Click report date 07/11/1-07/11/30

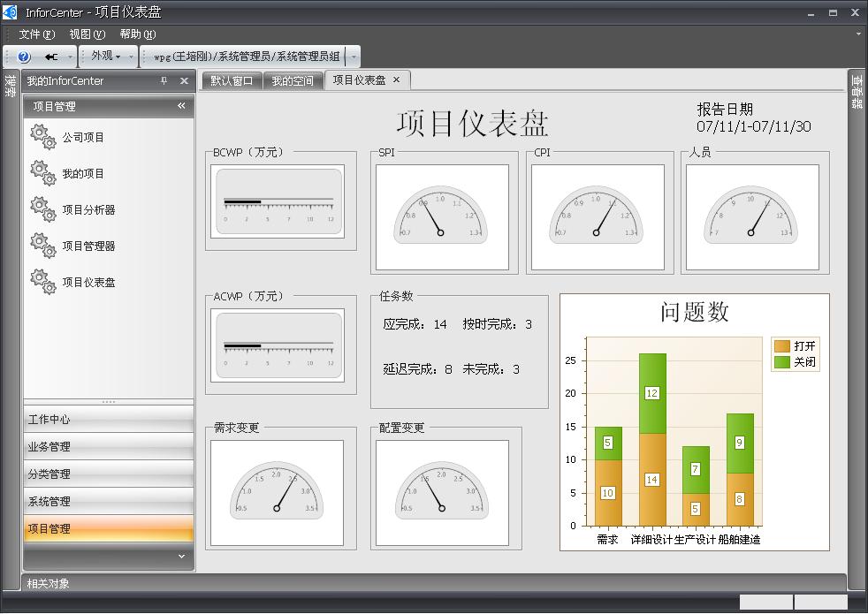coord(753,126)
